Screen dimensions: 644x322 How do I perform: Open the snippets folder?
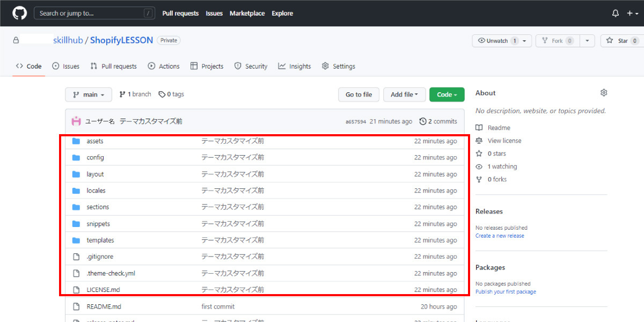[98, 224]
